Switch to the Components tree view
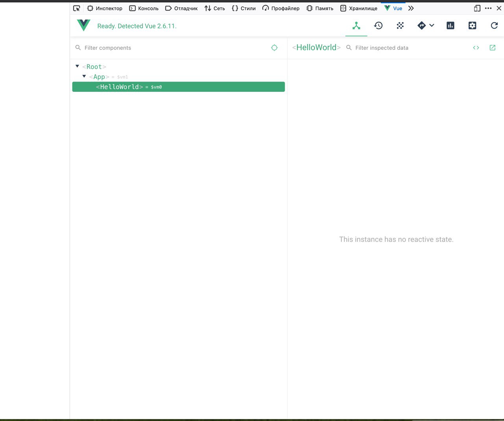The height and width of the screenshot is (421, 504). click(x=356, y=26)
